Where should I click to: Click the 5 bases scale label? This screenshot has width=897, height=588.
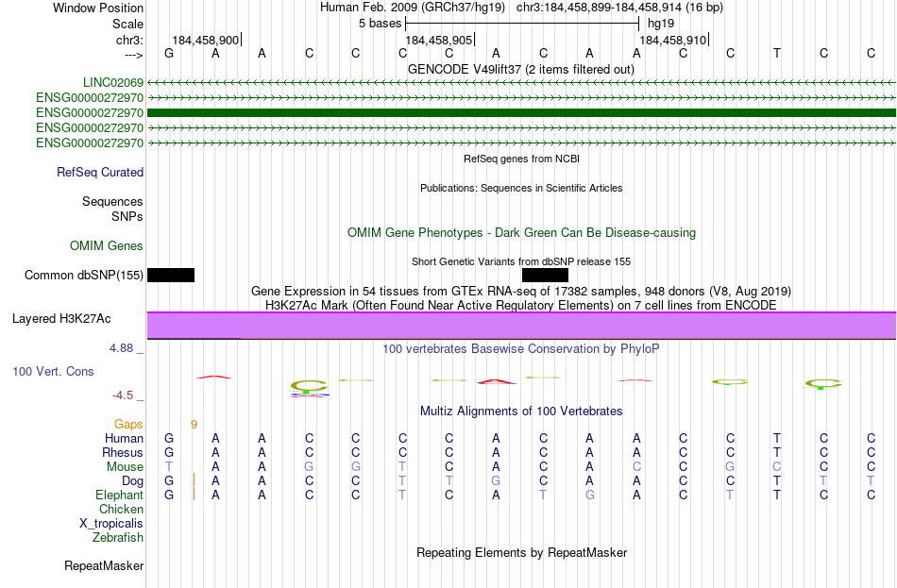(x=380, y=24)
